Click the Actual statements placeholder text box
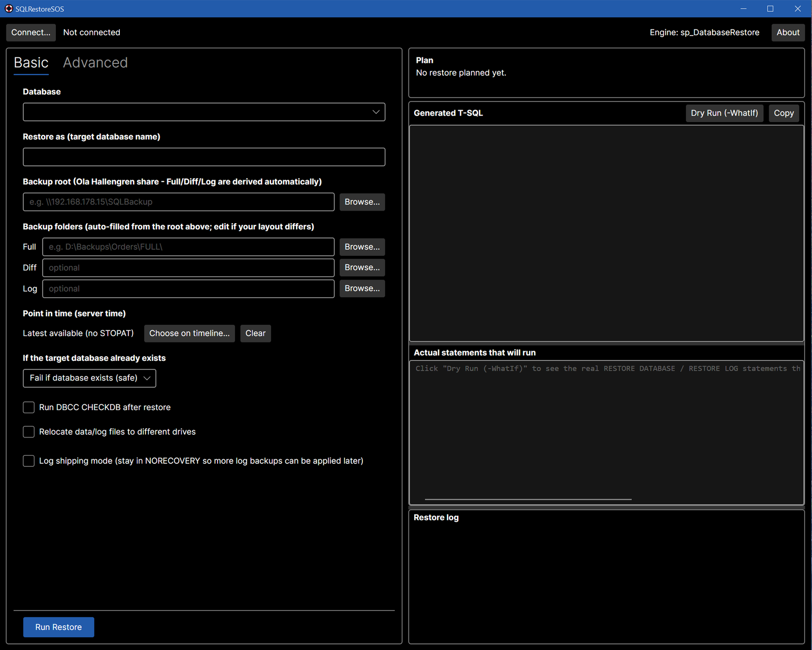The height and width of the screenshot is (650, 812). pyautogui.click(x=606, y=432)
